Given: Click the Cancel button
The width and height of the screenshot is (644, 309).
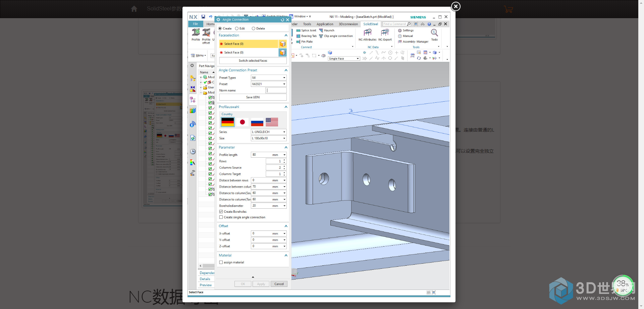Looking at the screenshot, I should point(279,284).
